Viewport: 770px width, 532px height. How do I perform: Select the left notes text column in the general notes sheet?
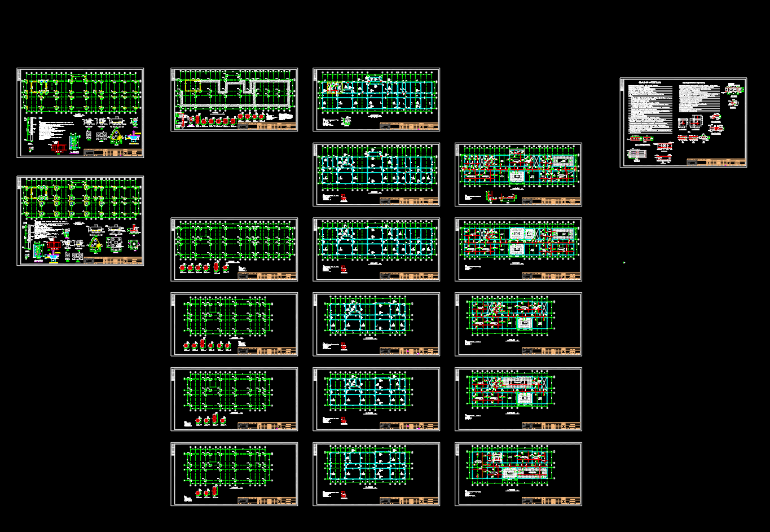[650, 109]
